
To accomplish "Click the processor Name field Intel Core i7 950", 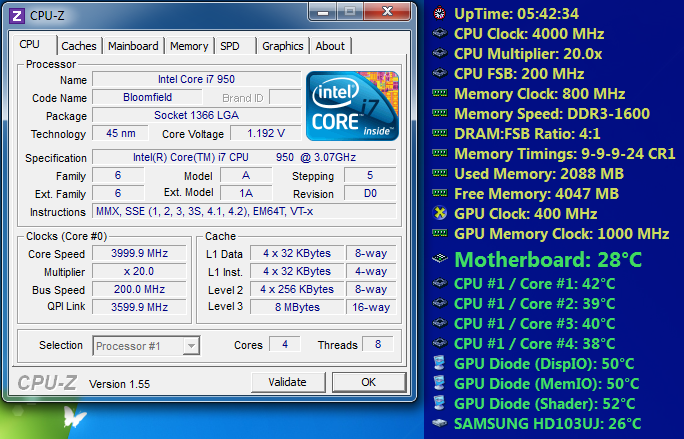I will coord(196,79).
